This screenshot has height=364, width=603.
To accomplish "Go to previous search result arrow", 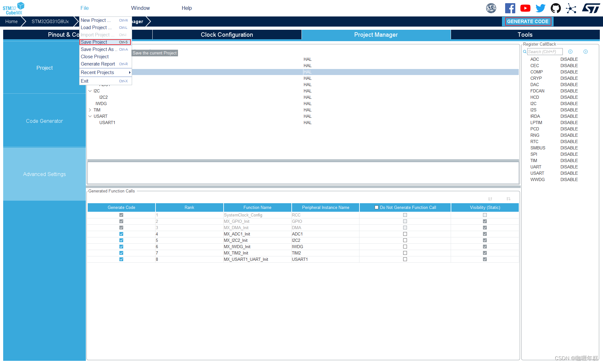I will coord(570,52).
